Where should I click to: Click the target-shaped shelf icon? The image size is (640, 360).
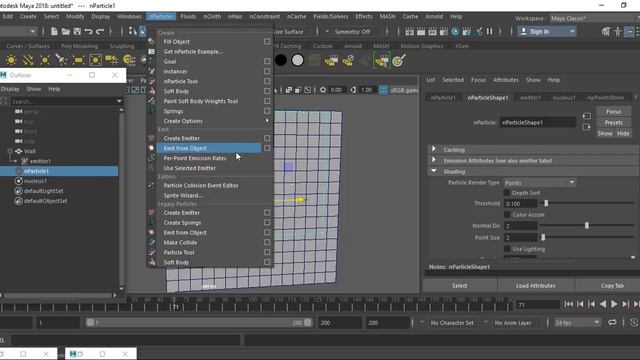click(398, 60)
